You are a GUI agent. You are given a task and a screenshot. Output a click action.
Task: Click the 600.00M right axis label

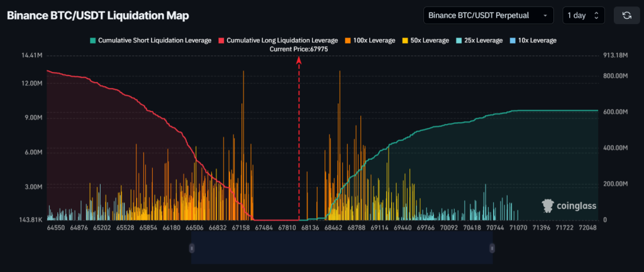[616, 111]
